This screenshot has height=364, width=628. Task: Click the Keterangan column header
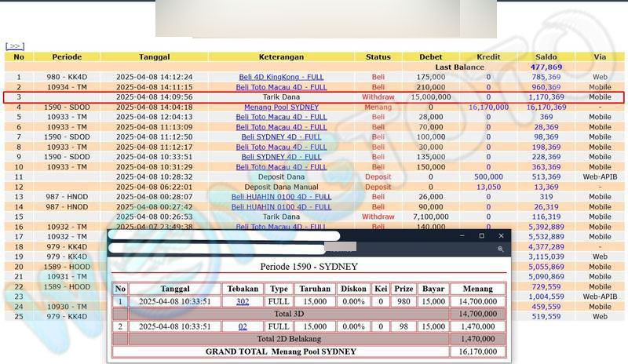pos(281,56)
